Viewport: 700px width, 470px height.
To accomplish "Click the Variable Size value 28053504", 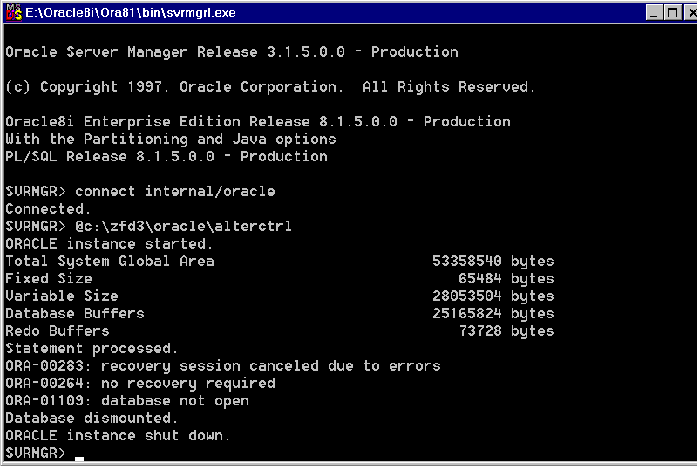I will coord(467,296).
